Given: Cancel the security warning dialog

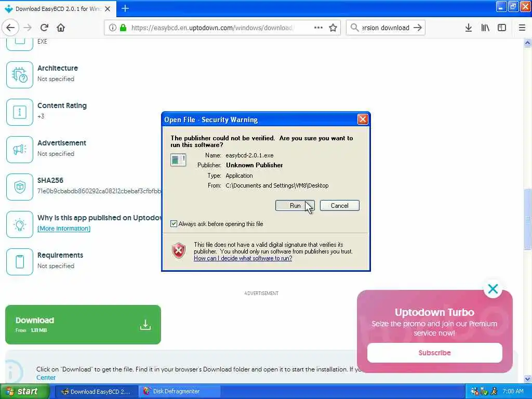Looking at the screenshot, I should point(339,206).
